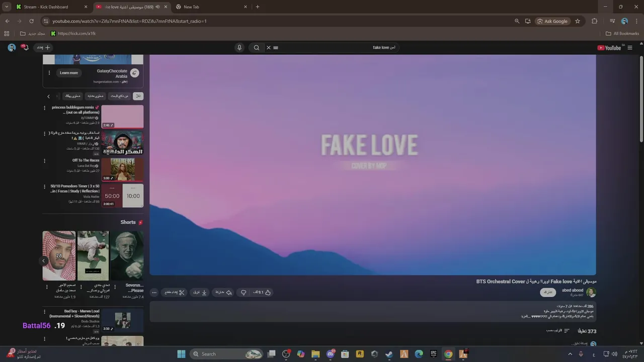Click the browser reload button
644x362 pixels.
click(x=31, y=21)
